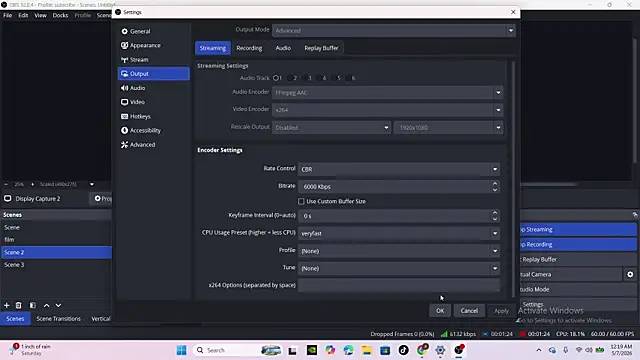The width and height of the screenshot is (640, 360).
Task: Open Appearance settings category
Action: [154, 45]
